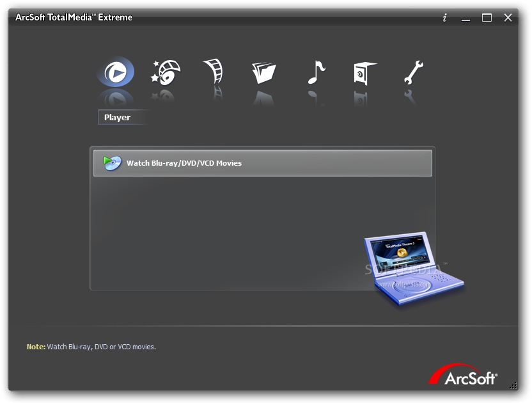This screenshot has width=532, height=403.
Task: Open the music note audio icon
Action: (317, 72)
